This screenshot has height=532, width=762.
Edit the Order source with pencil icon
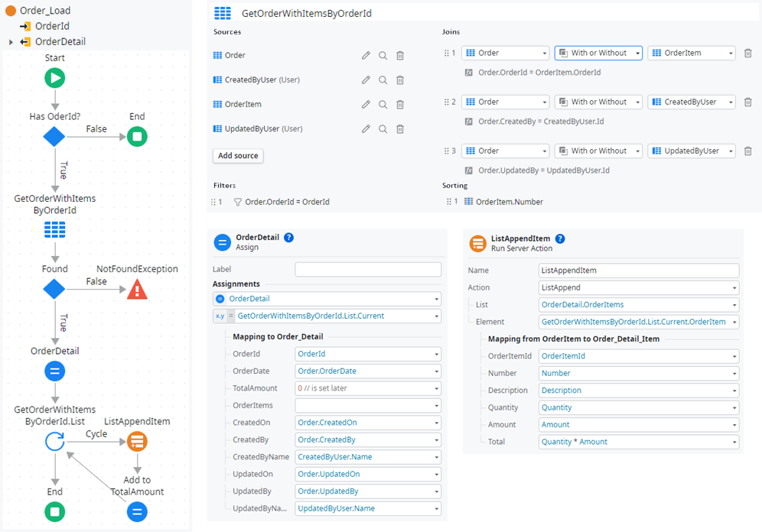(x=366, y=56)
